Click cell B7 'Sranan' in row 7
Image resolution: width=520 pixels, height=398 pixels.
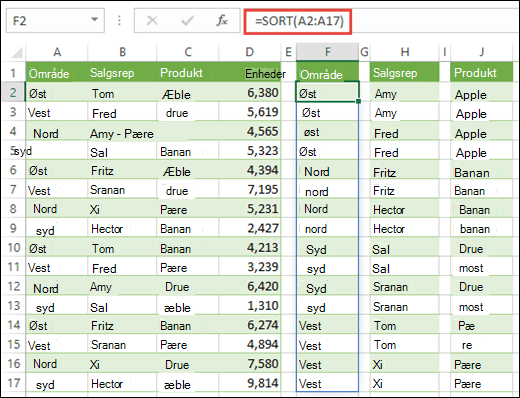[122, 190]
